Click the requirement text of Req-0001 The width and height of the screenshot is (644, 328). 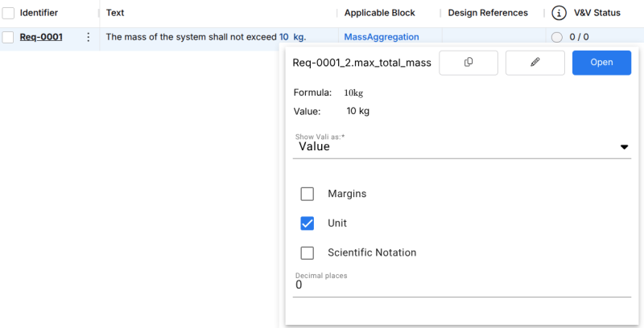coord(206,37)
